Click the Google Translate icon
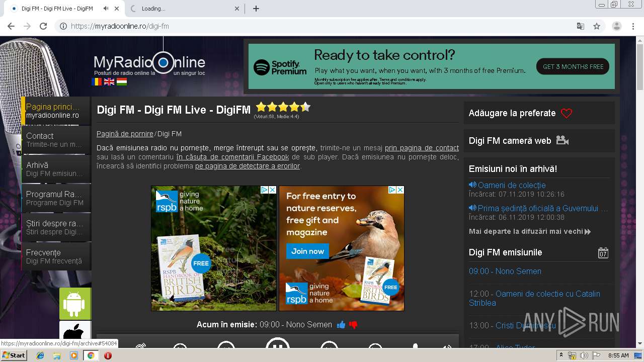Image resolution: width=644 pixels, height=362 pixels. coord(580,26)
